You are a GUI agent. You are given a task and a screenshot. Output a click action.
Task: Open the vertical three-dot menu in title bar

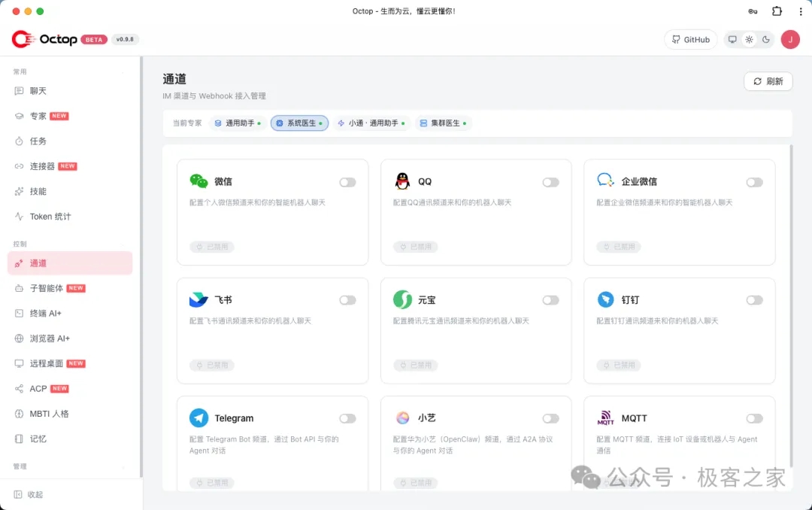click(801, 11)
